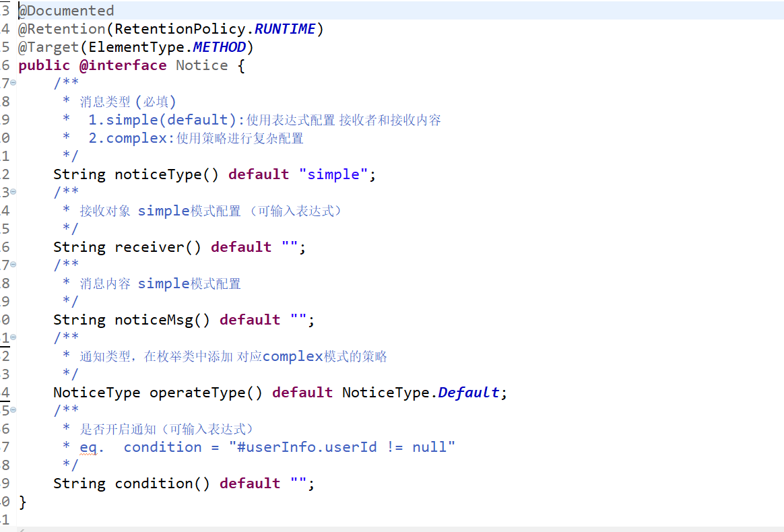The image size is (784, 532).
Task: Click the comment text 消息内容
Action: 105,284
